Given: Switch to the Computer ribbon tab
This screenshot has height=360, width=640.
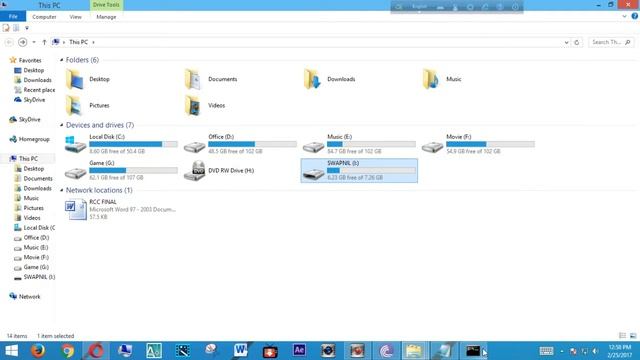Looking at the screenshot, I should coord(44,17).
